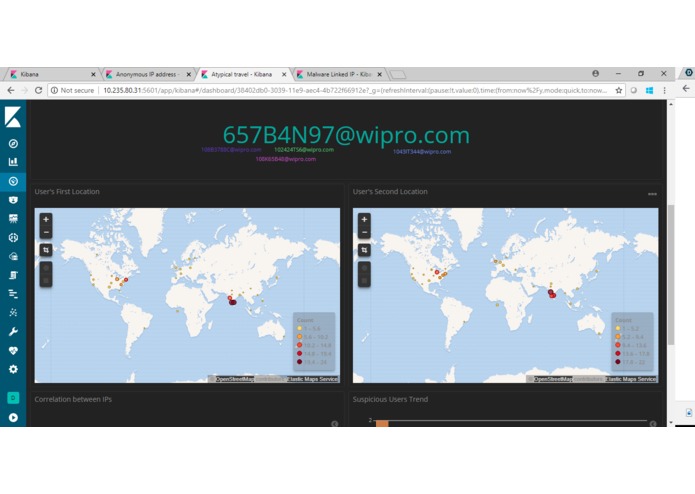Zoom in on the User's Second Location map

(x=364, y=219)
